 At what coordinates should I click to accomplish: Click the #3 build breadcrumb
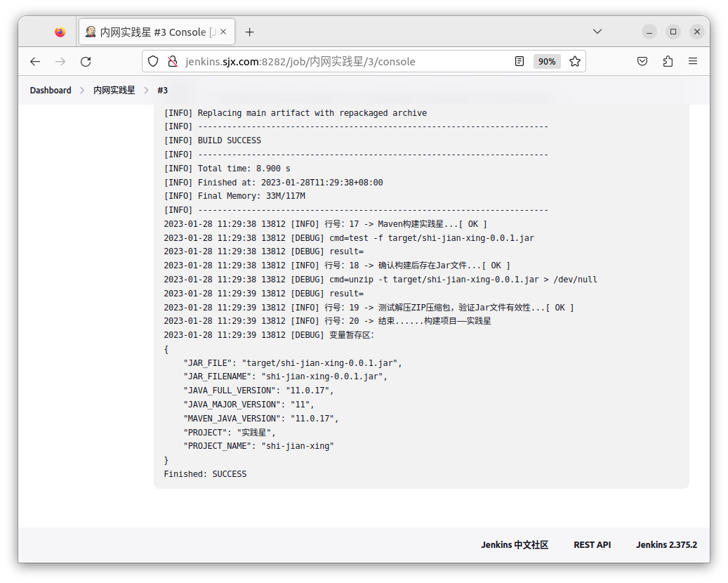162,90
